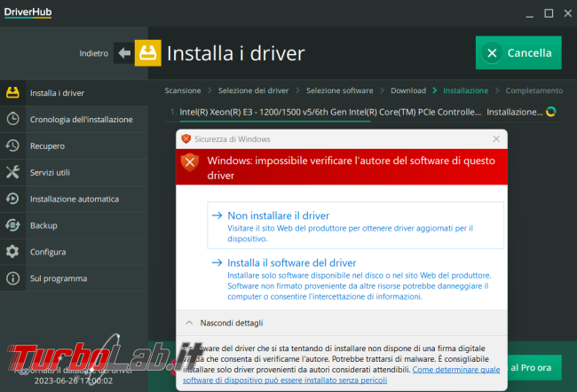The width and height of the screenshot is (577, 392).
Task: Click the spinning installation progress icon
Action: [x=551, y=112]
